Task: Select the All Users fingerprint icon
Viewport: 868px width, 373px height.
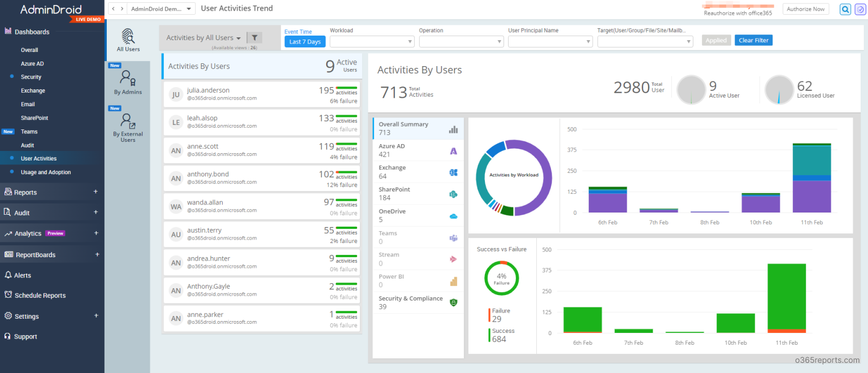Action: 128,36
